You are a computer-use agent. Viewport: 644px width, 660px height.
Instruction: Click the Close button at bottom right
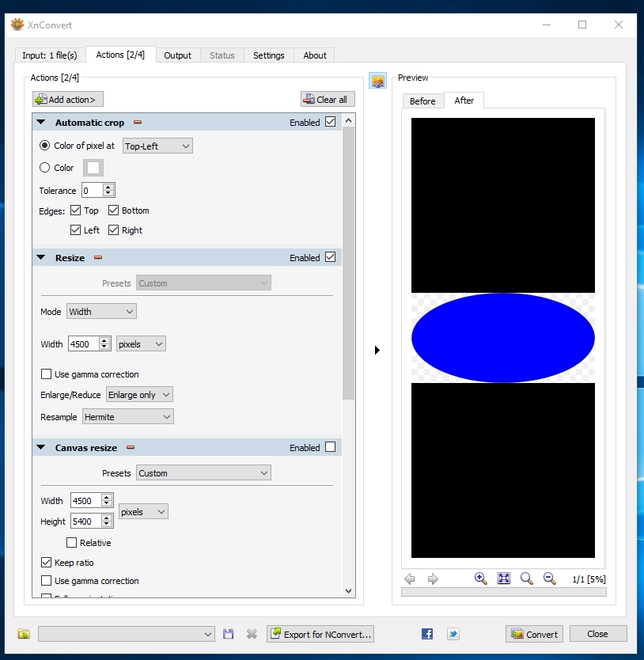(x=598, y=633)
